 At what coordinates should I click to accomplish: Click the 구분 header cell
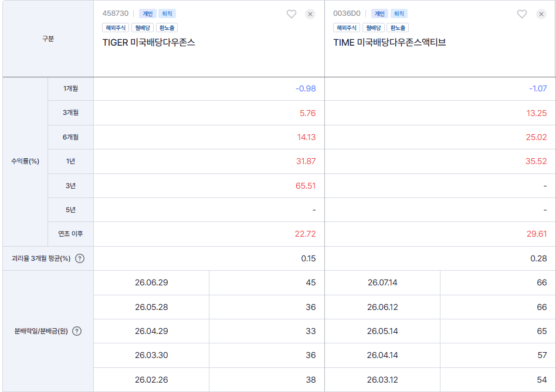tap(48, 39)
